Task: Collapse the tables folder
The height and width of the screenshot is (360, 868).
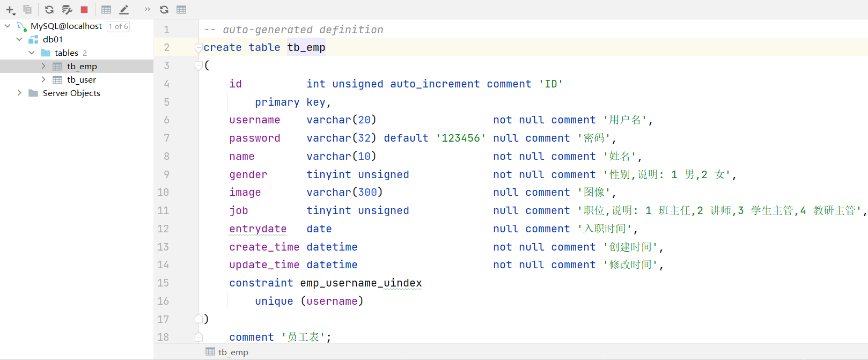Action: [32, 53]
